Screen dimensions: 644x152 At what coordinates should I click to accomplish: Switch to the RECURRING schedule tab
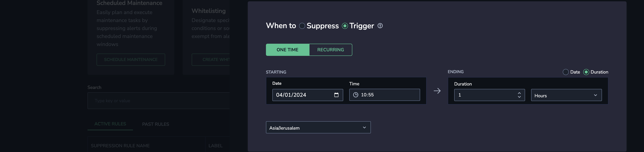(331, 50)
